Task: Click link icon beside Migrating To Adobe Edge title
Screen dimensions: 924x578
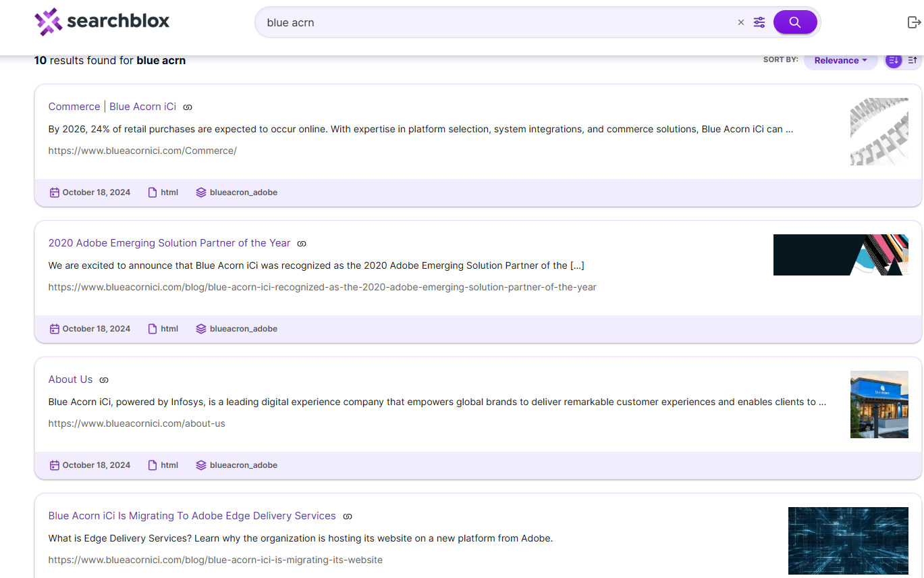Action: point(348,517)
